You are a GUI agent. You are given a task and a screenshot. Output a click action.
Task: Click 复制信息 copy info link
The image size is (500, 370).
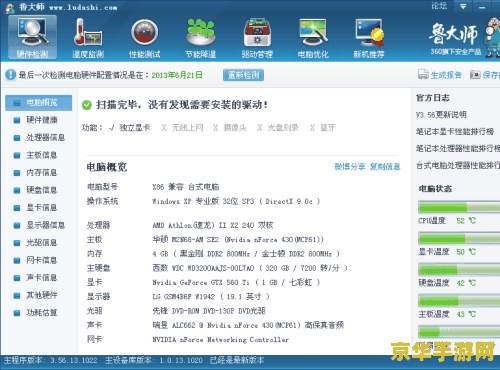pos(385,166)
